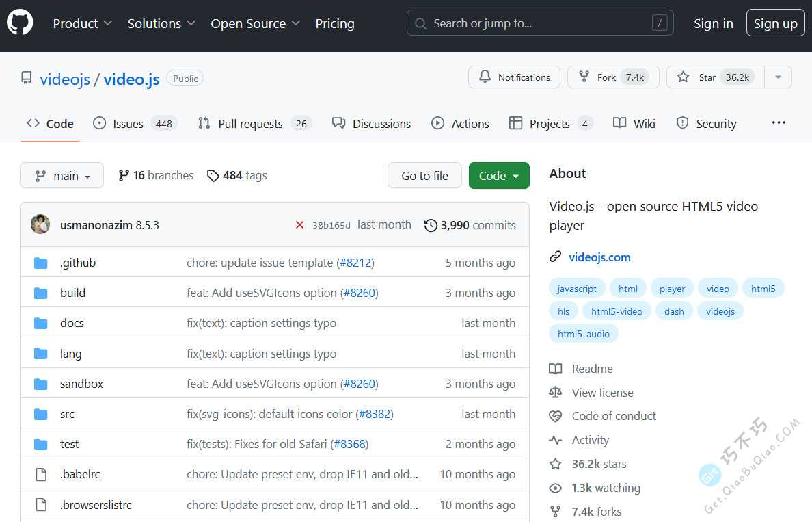Click usmanonazim's avatar thumbnail
This screenshot has width=812, height=522.
point(40,224)
